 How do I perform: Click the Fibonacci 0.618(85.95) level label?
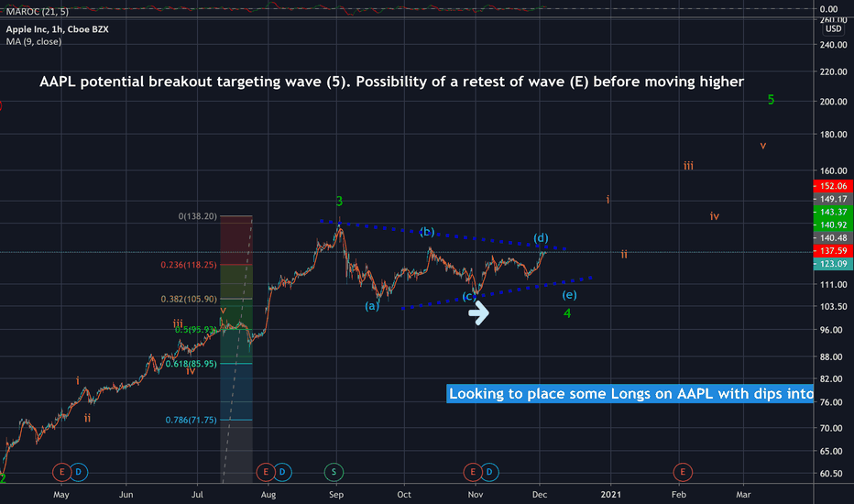tap(191, 364)
